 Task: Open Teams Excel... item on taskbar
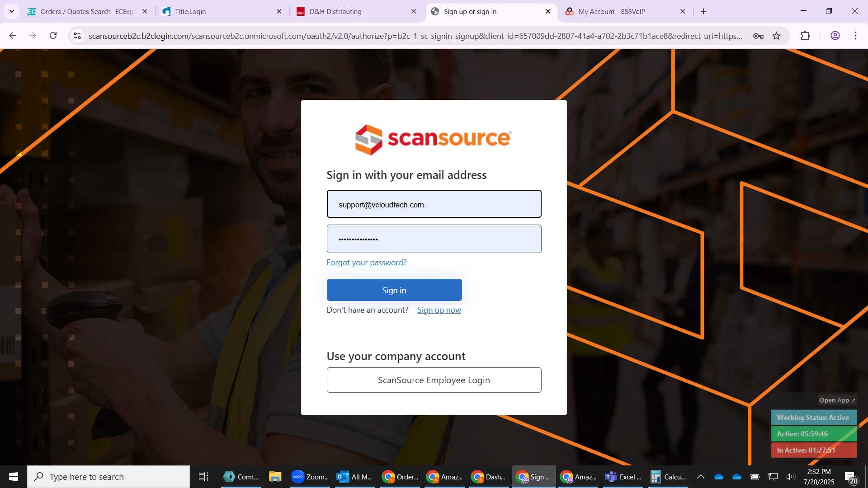click(624, 477)
